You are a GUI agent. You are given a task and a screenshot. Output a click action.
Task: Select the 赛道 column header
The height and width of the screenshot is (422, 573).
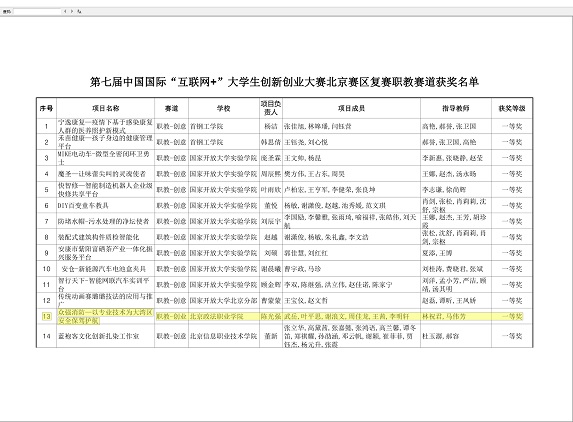point(171,108)
